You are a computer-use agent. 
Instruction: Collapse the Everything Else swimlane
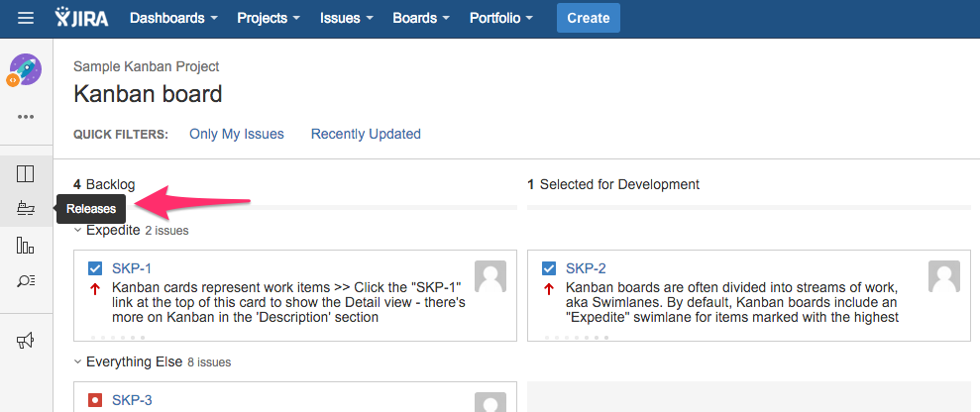(x=78, y=361)
